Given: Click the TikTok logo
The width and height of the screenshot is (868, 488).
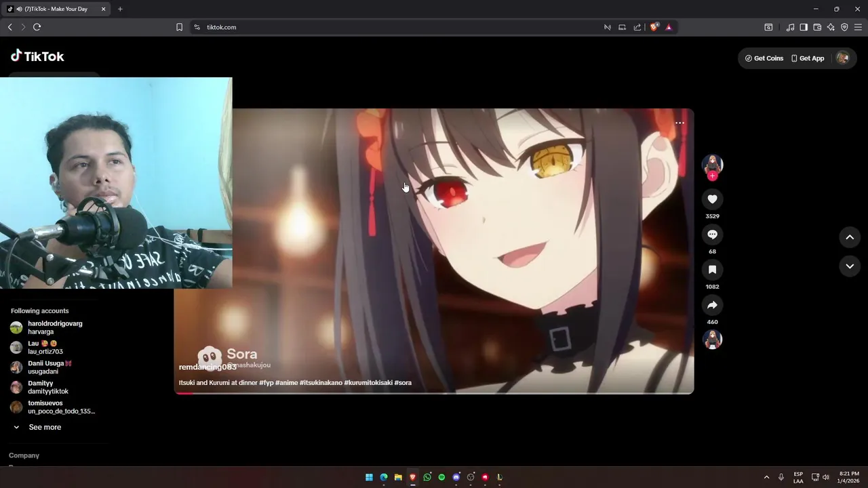Looking at the screenshot, I should [37, 56].
